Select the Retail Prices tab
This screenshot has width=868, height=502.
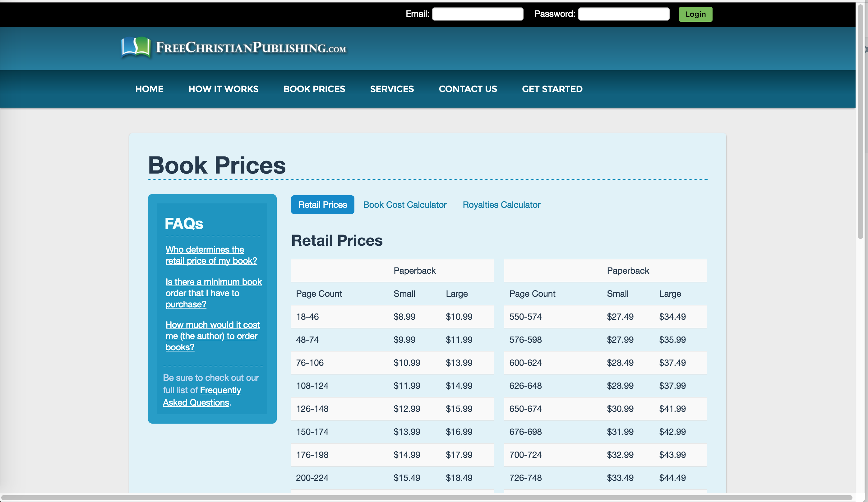pyautogui.click(x=322, y=205)
